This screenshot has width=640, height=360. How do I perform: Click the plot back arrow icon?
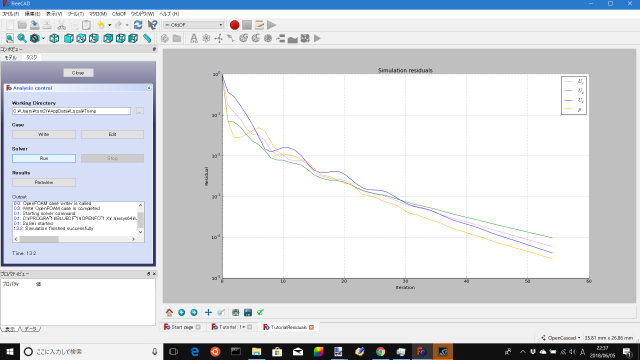pos(182,312)
